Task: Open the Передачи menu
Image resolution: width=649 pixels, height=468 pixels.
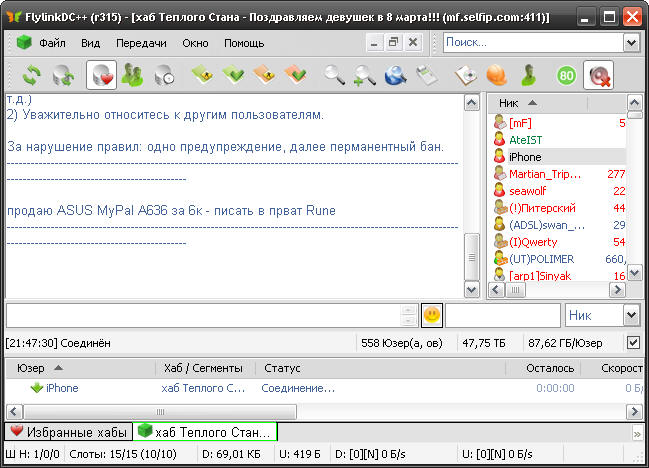Action: coord(141,43)
